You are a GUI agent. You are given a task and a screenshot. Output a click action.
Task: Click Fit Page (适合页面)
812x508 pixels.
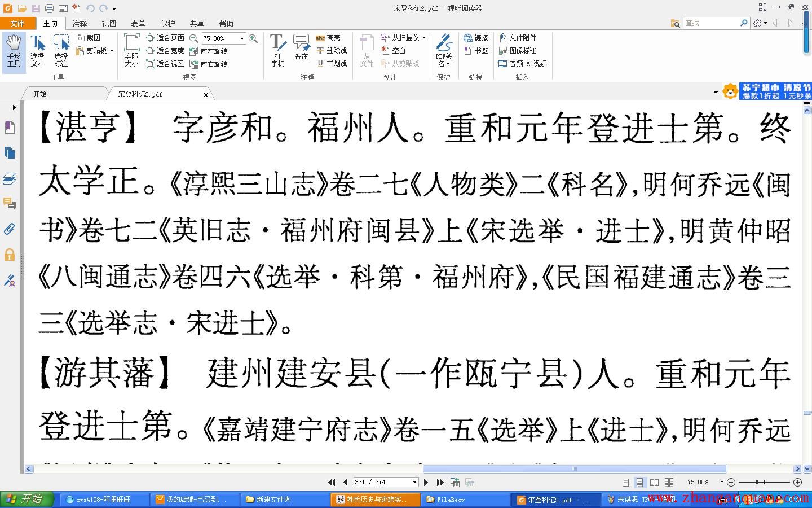click(x=165, y=38)
